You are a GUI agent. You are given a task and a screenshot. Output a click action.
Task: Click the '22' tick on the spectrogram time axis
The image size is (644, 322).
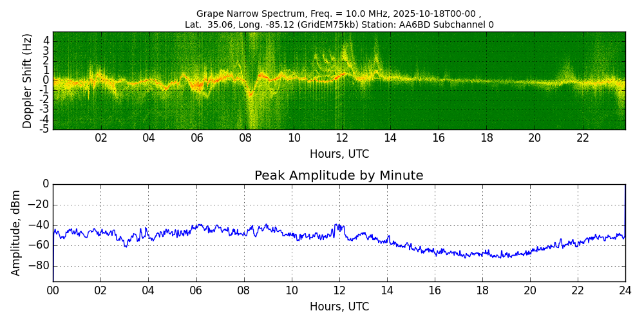point(583,138)
